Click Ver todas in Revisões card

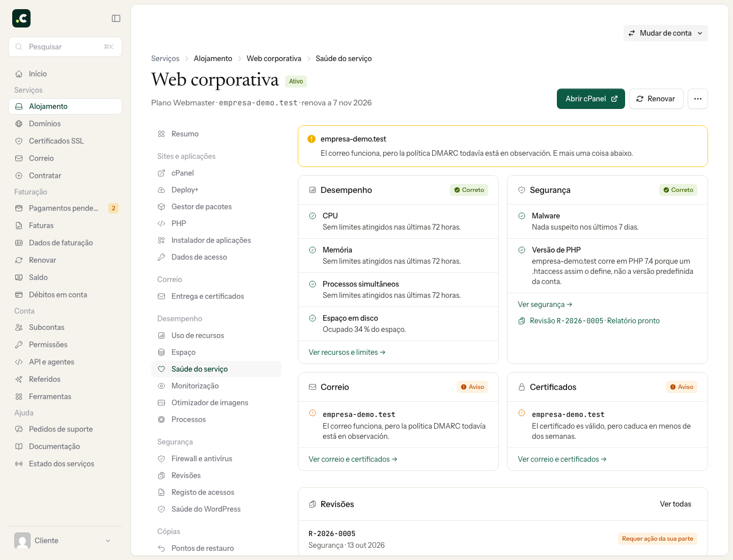tap(675, 504)
